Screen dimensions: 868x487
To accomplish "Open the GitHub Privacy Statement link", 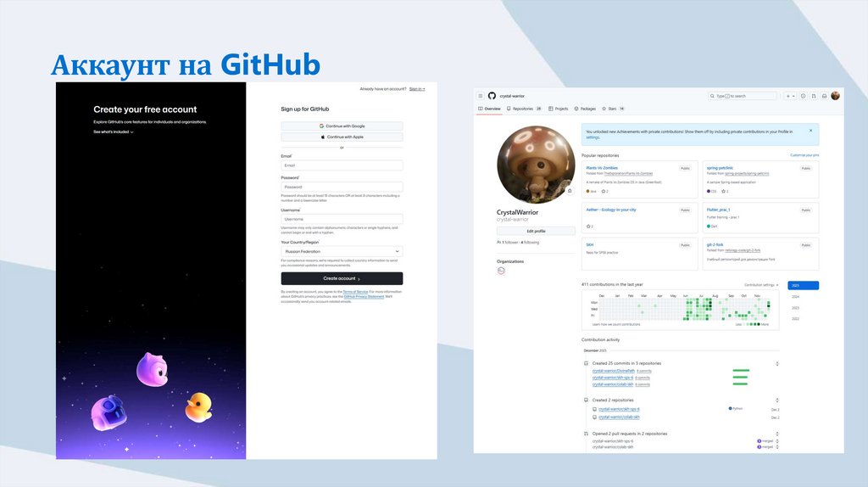I will click(x=364, y=297).
